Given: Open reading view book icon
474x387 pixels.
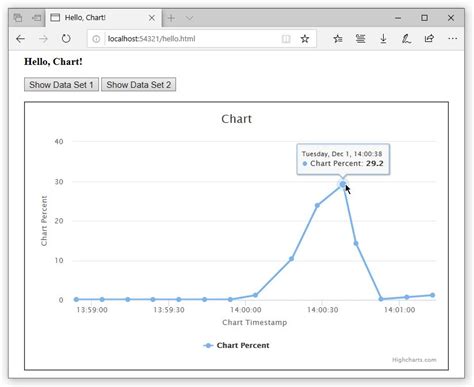Looking at the screenshot, I should tap(286, 39).
